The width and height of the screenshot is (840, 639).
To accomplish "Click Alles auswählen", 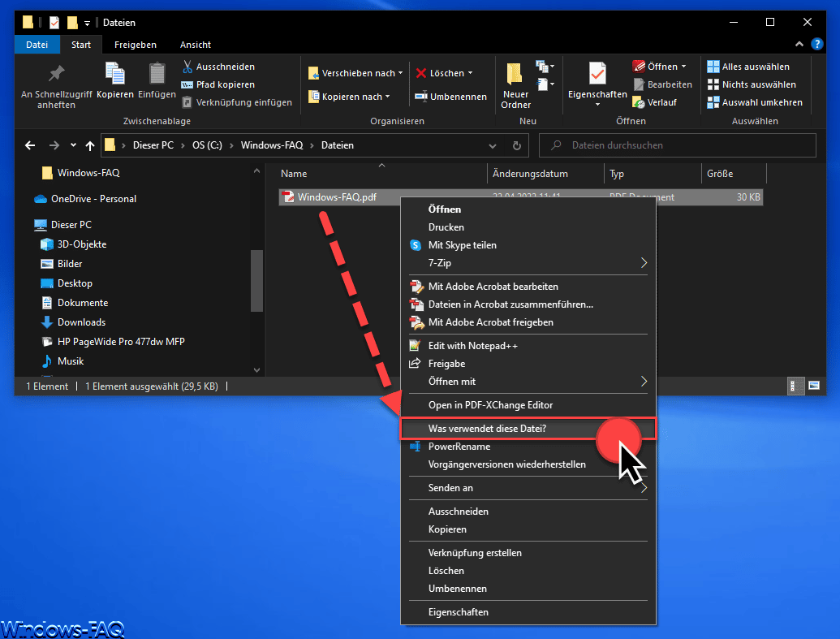I will point(748,67).
